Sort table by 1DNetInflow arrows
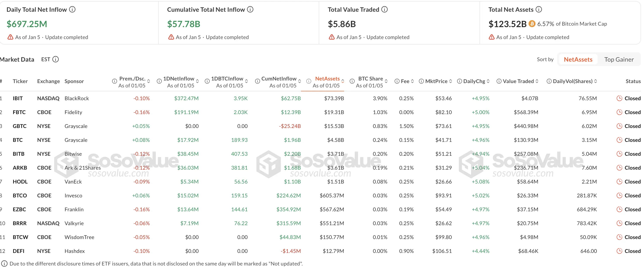Image resolution: width=644 pixels, height=272 pixels. coord(197,81)
